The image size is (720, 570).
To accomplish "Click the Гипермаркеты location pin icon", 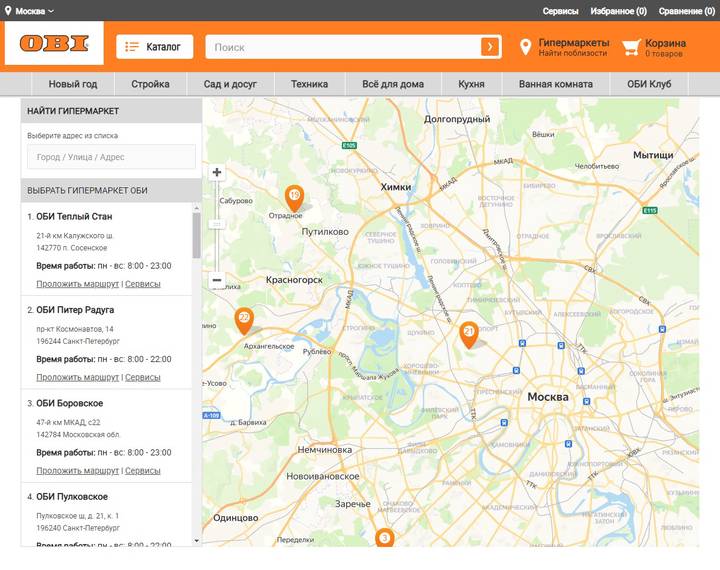I will point(526,47).
